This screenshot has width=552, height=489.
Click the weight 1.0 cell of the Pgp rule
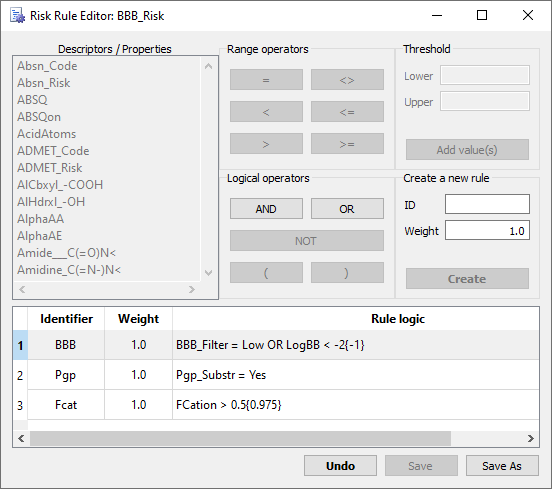point(138,375)
